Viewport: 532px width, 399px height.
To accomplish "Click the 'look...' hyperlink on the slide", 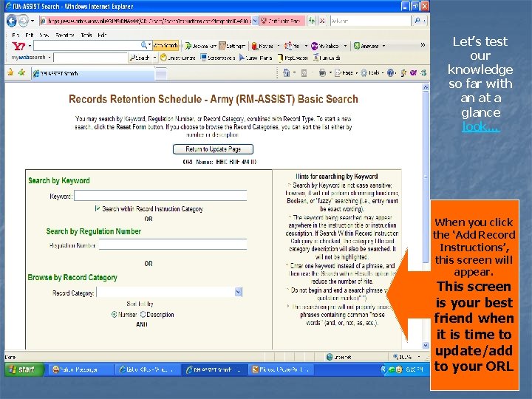I will click(x=480, y=126).
